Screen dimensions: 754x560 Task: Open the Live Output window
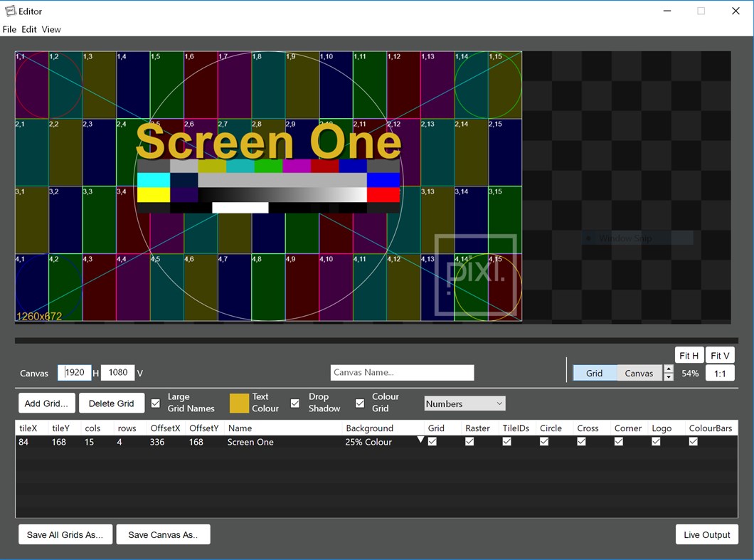(x=706, y=534)
